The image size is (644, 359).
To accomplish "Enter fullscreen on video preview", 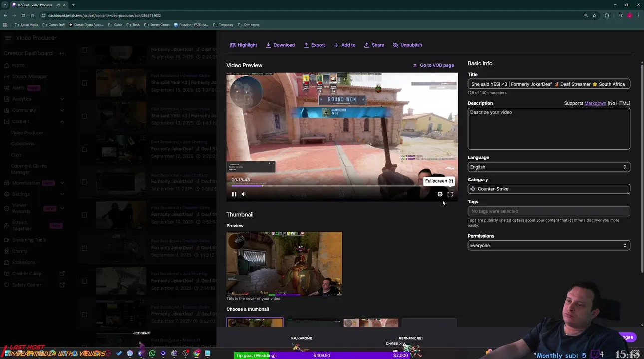I will pyautogui.click(x=450, y=194).
